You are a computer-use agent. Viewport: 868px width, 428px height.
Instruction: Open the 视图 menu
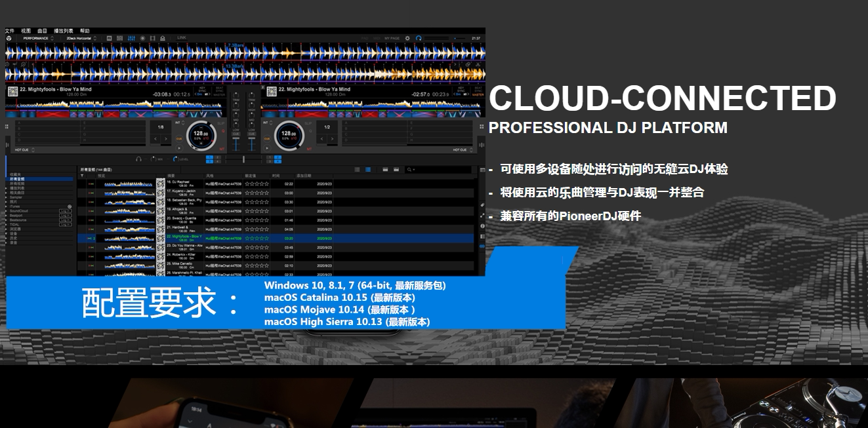(26, 31)
